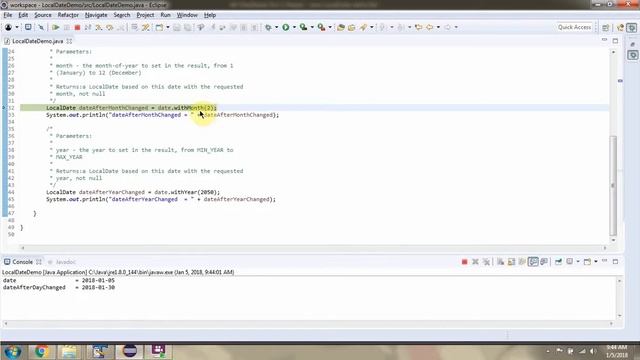Open the Windows Start button
This screenshot has width=640, height=360.
(13, 351)
